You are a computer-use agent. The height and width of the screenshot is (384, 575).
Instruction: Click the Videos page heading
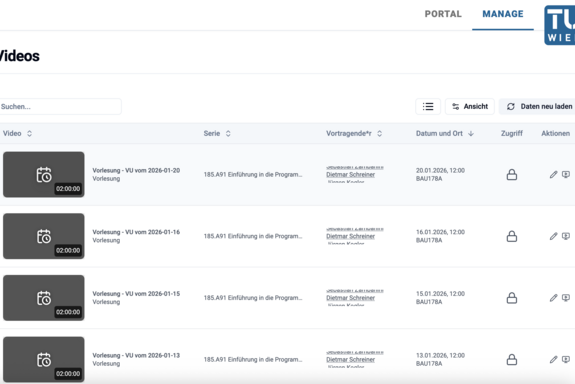coord(19,56)
